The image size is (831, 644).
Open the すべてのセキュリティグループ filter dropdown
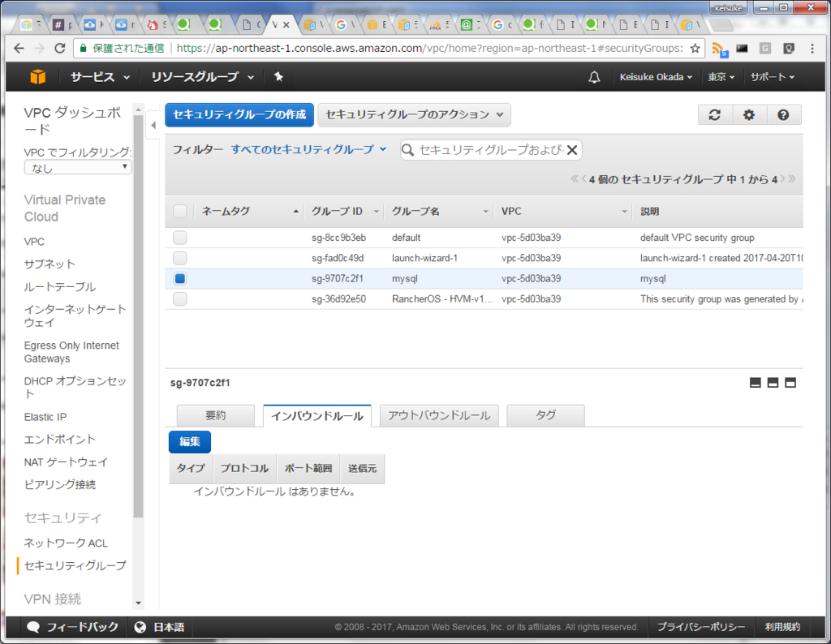[x=308, y=150]
